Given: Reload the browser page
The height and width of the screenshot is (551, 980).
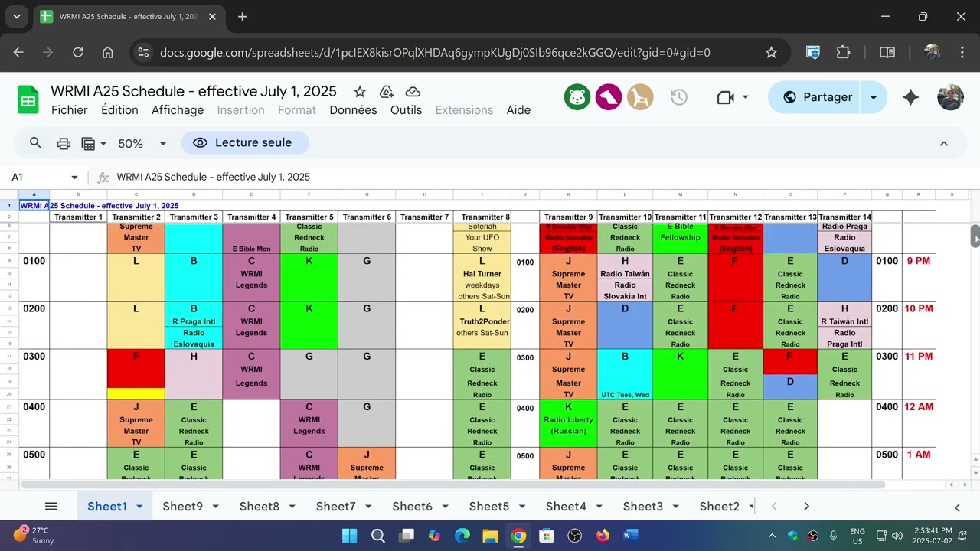Looking at the screenshot, I should click(77, 52).
